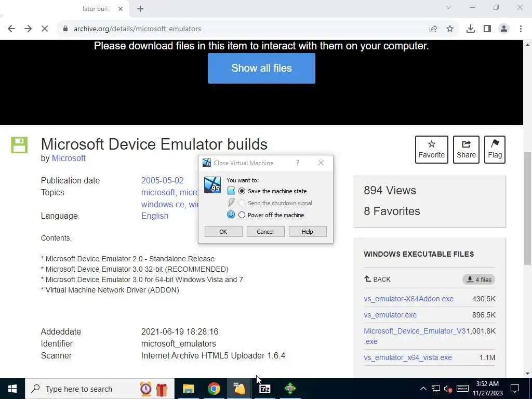532x399 pixels.
Task: Toggle the Chrome side panel icon
Action: click(x=487, y=29)
